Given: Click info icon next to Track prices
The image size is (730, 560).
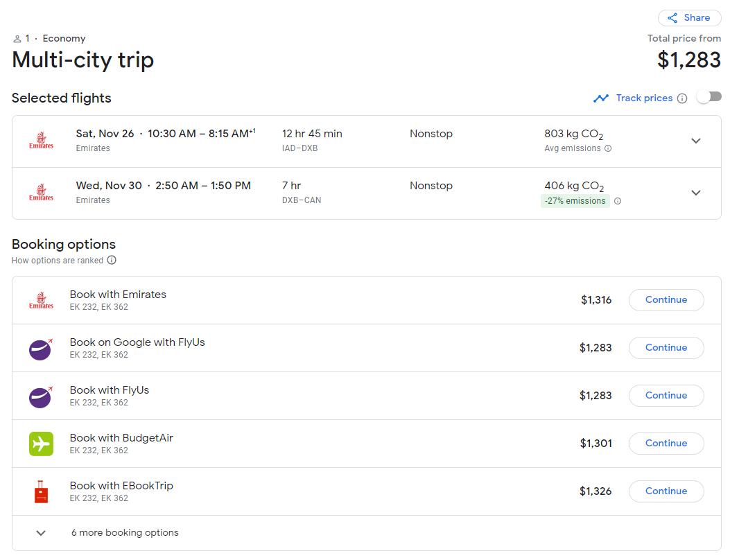Looking at the screenshot, I should (x=682, y=98).
